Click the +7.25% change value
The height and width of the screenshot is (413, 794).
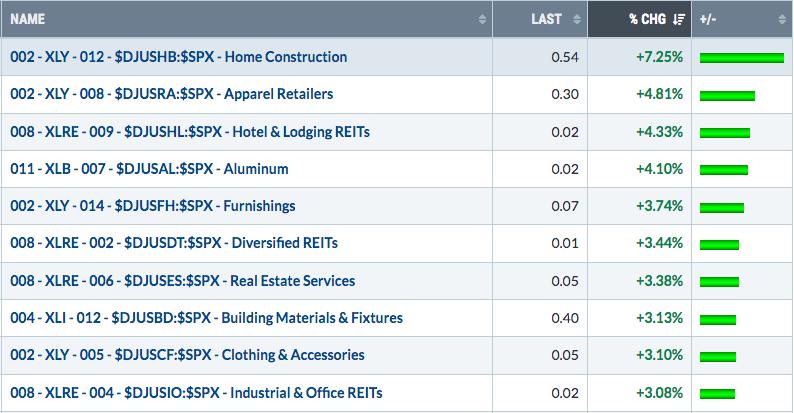(x=660, y=57)
